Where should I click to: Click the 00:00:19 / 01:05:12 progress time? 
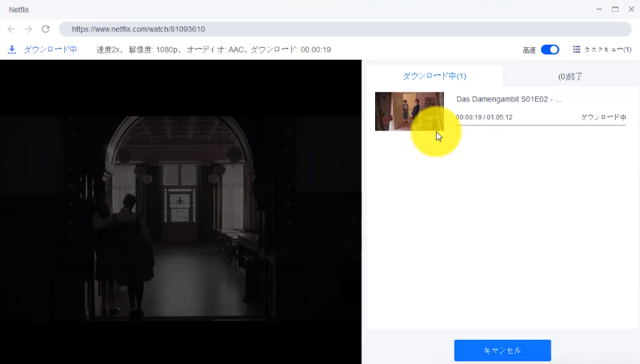[484, 117]
